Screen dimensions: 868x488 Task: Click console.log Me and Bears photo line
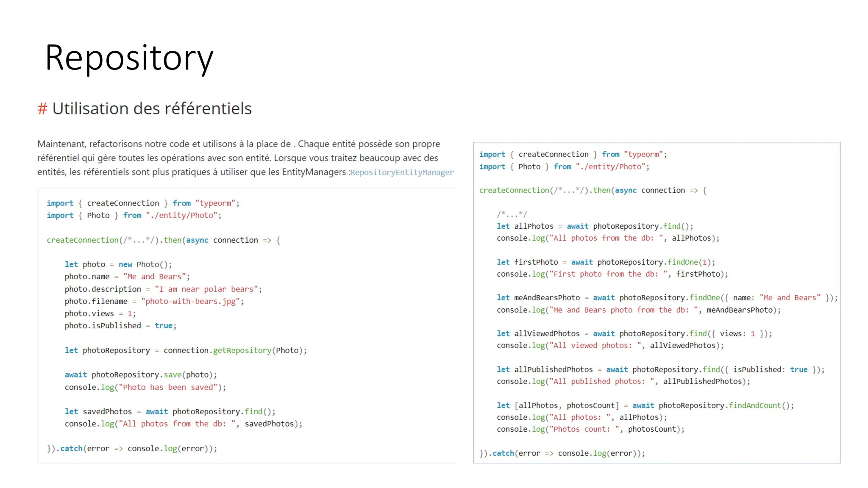(639, 310)
